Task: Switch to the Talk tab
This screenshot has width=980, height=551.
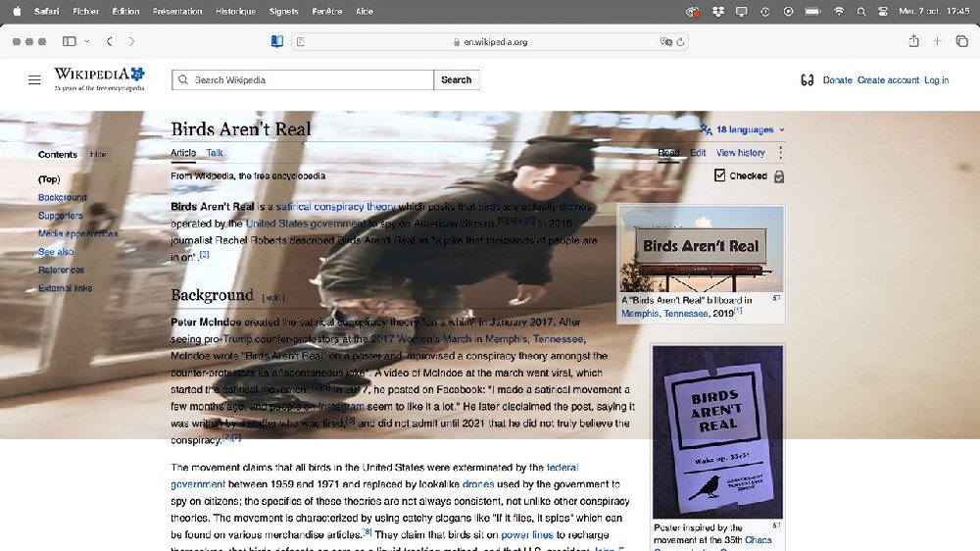Action: pyautogui.click(x=215, y=153)
